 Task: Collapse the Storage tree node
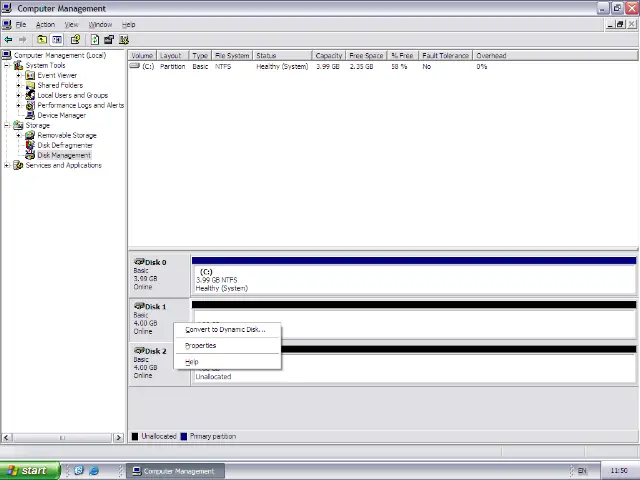[7, 125]
